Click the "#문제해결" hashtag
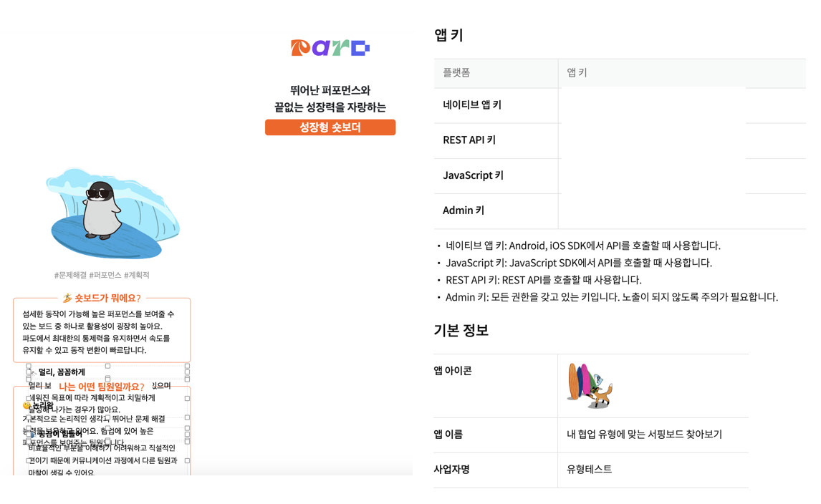821x504 pixels. 72,275
